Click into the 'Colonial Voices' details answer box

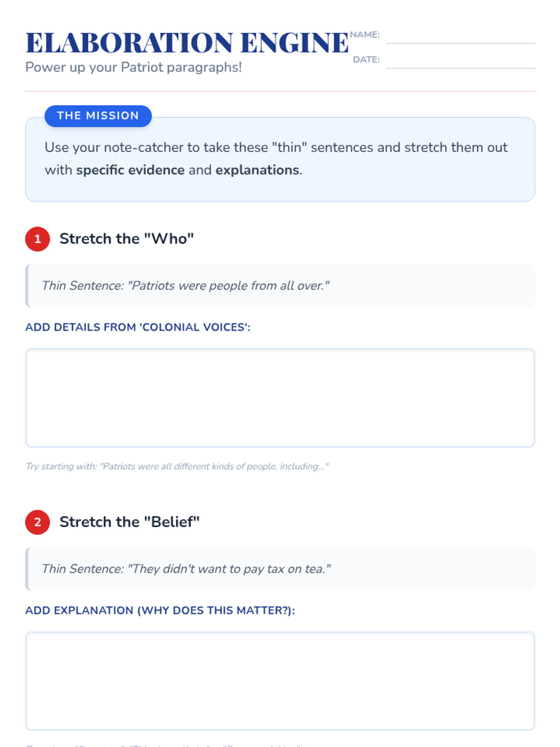click(280, 398)
